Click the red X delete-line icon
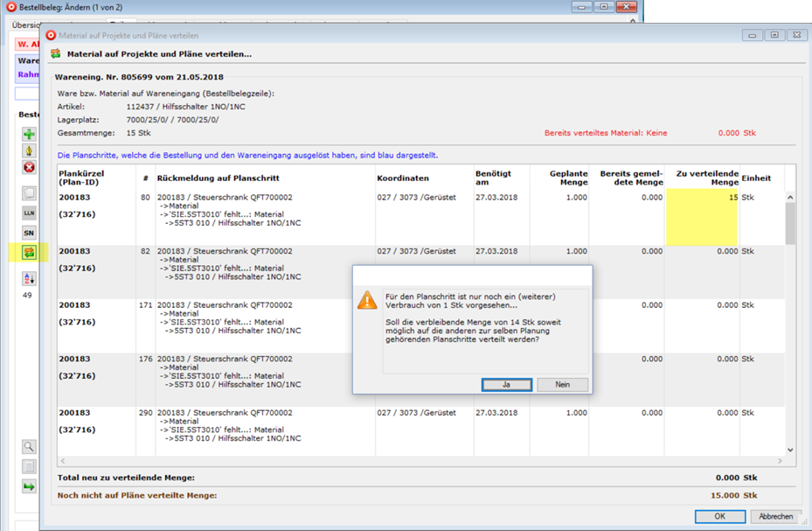812x531 pixels. (29, 167)
